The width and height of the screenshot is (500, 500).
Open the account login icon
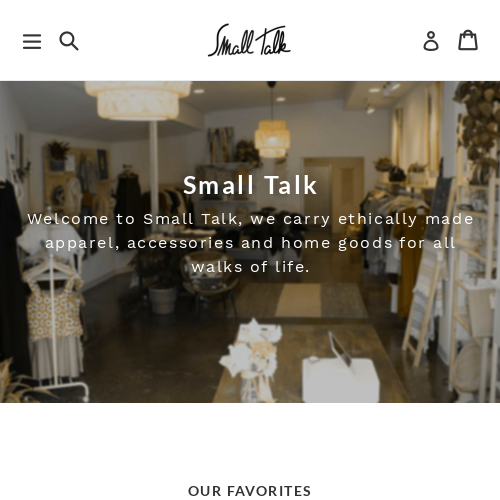pyautogui.click(x=431, y=41)
